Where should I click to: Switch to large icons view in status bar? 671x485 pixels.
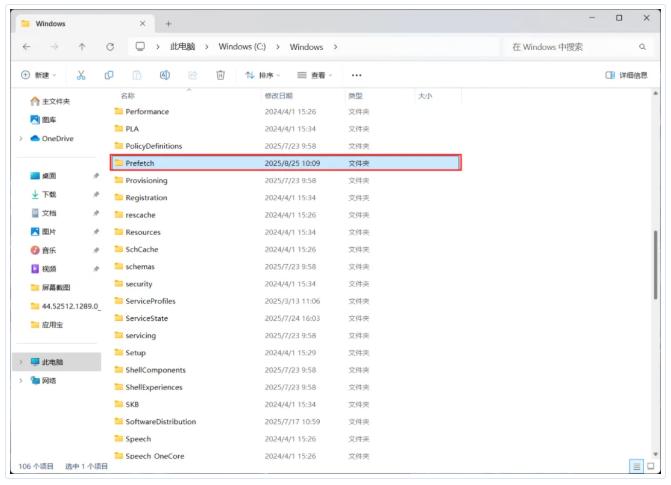click(x=650, y=466)
